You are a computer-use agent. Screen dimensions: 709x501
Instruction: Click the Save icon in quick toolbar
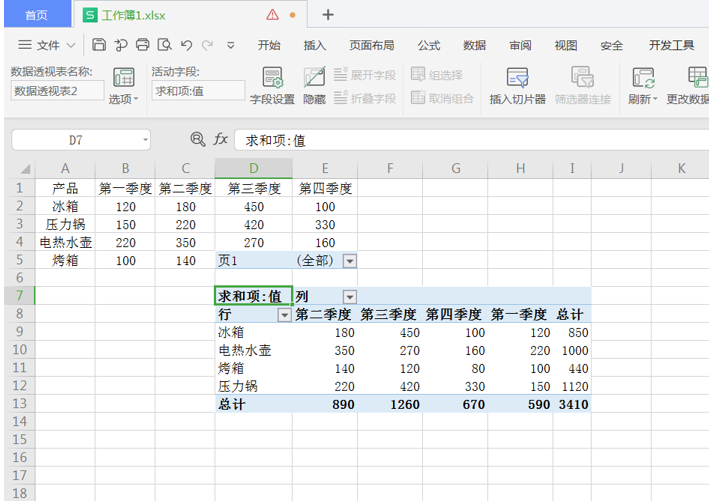point(99,45)
